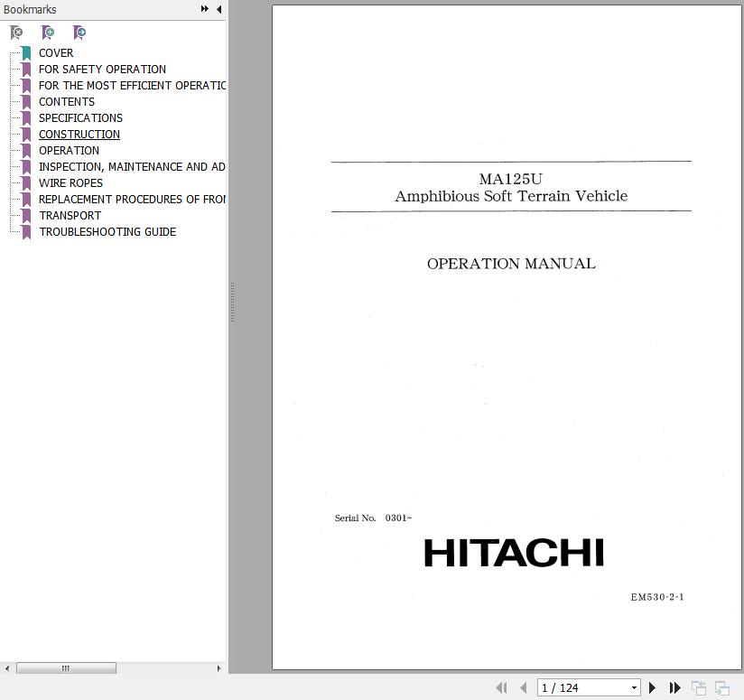This screenshot has height=700, width=744.
Task: Click the Bookmarks panel title
Action: [30, 9]
